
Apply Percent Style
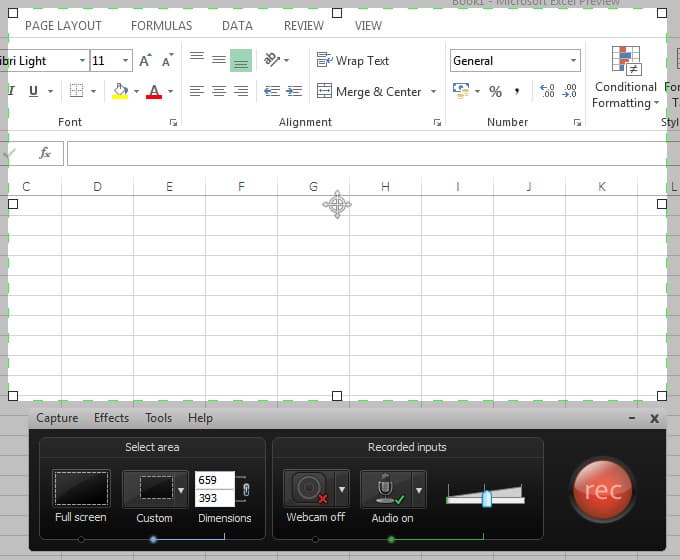pyautogui.click(x=495, y=92)
